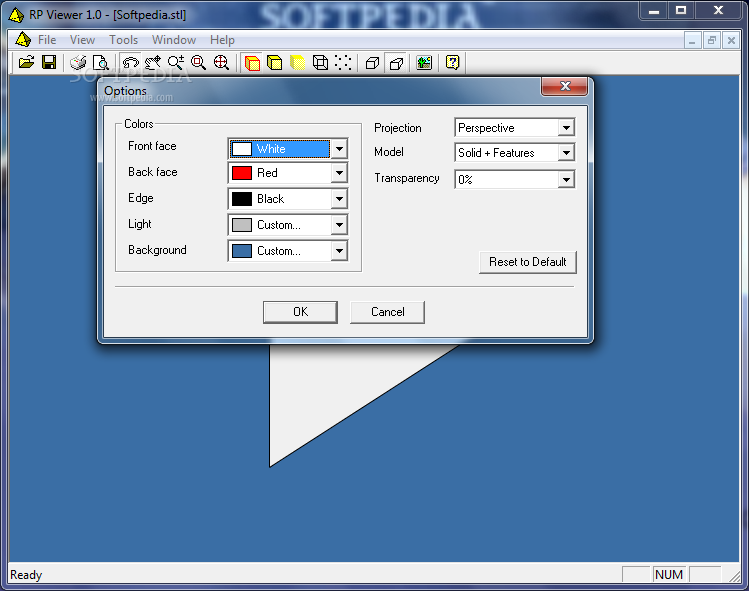
Task: Open the Model dropdown arrow
Action: coord(566,153)
